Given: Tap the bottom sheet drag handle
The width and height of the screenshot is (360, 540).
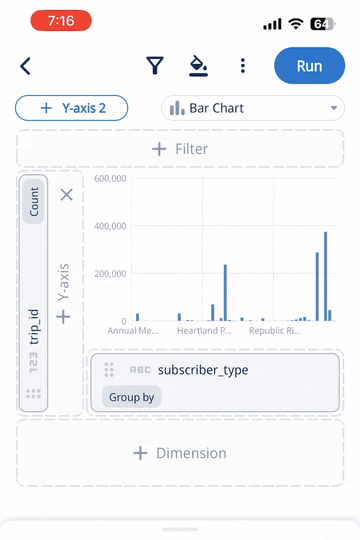Looking at the screenshot, I should [x=180, y=529].
